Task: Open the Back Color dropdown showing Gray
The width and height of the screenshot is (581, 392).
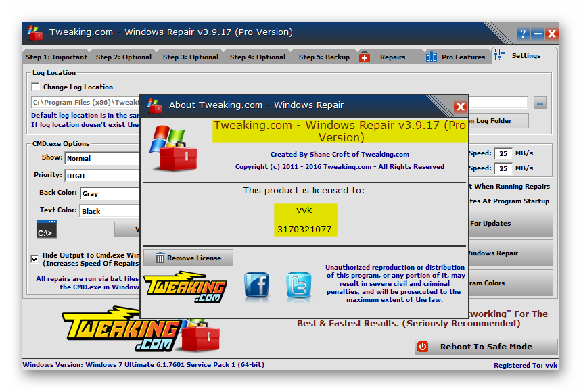Action: click(x=110, y=193)
